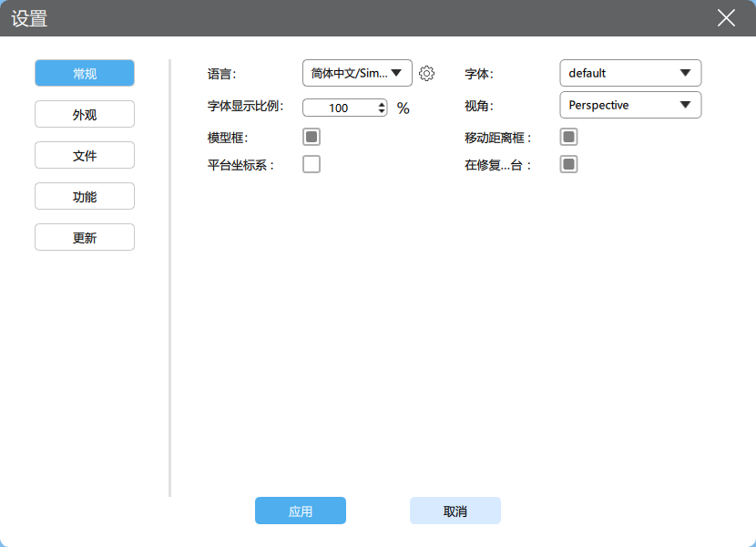Open the 功能 settings tab
The image size is (756, 547).
85,197
